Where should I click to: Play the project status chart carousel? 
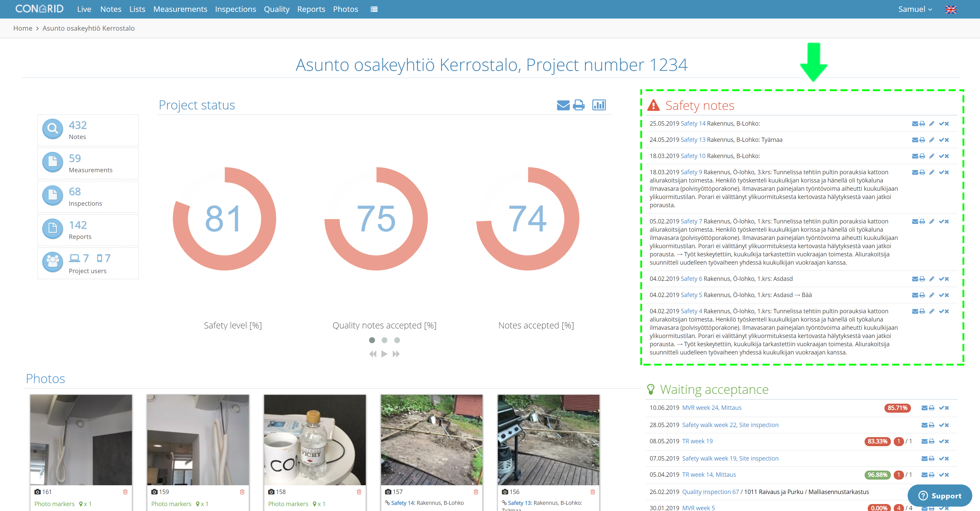pyautogui.click(x=384, y=354)
